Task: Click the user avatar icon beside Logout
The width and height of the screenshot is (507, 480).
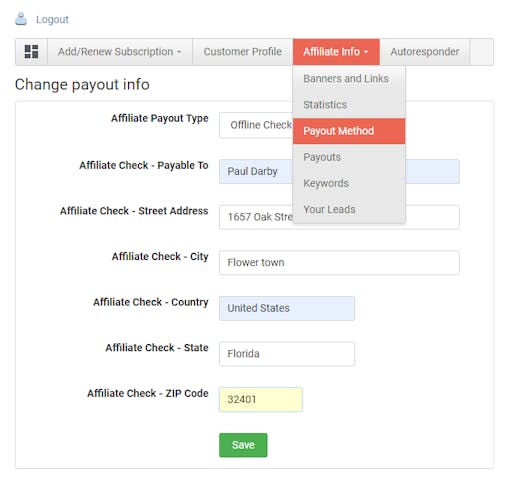Action: pyautogui.click(x=21, y=19)
